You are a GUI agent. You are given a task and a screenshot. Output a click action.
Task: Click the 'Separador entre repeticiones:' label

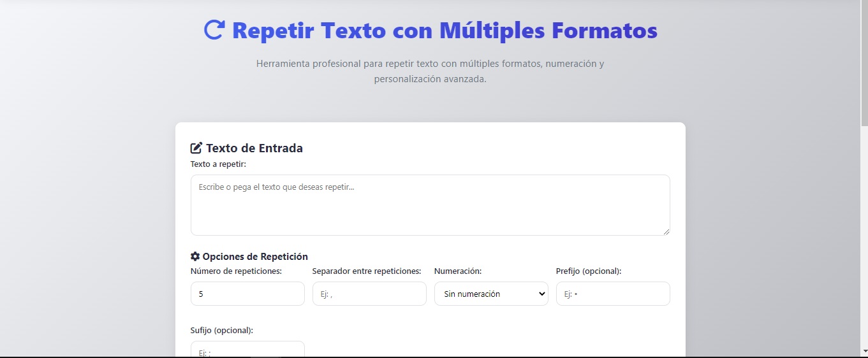tap(367, 271)
